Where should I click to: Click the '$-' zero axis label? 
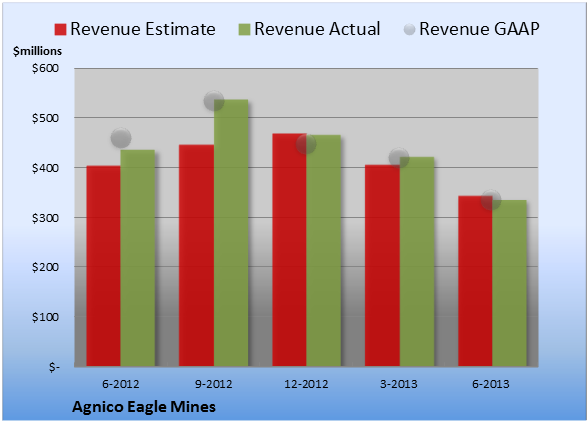(x=54, y=367)
